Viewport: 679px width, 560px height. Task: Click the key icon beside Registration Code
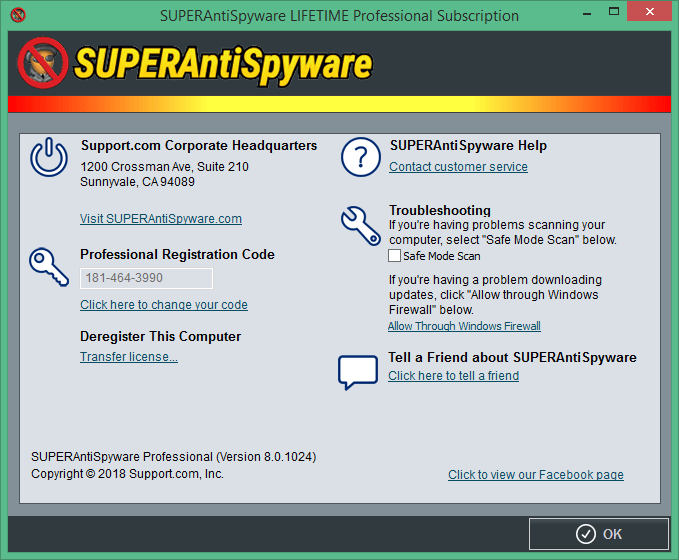click(x=49, y=267)
